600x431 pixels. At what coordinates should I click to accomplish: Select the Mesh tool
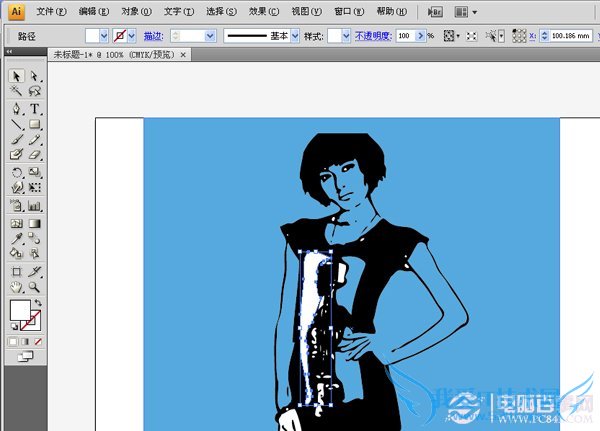coord(16,224)
